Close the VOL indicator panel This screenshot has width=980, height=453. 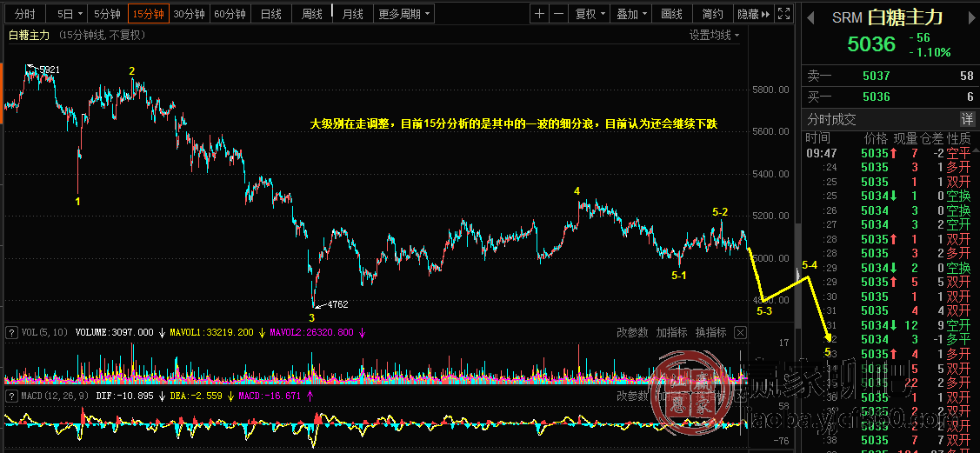tap(740, 332)
